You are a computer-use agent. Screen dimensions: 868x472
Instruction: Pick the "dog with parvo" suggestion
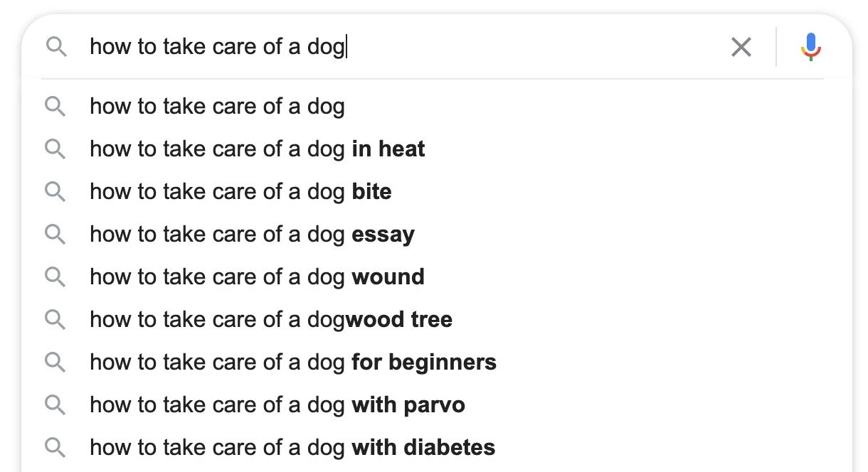point(277,405)
